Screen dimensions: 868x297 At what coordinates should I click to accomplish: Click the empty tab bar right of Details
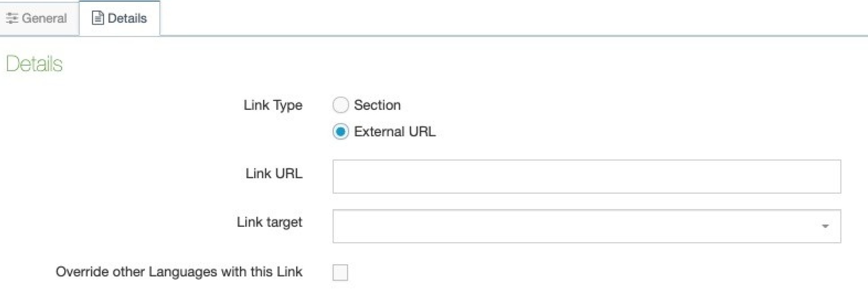[494, 18]
